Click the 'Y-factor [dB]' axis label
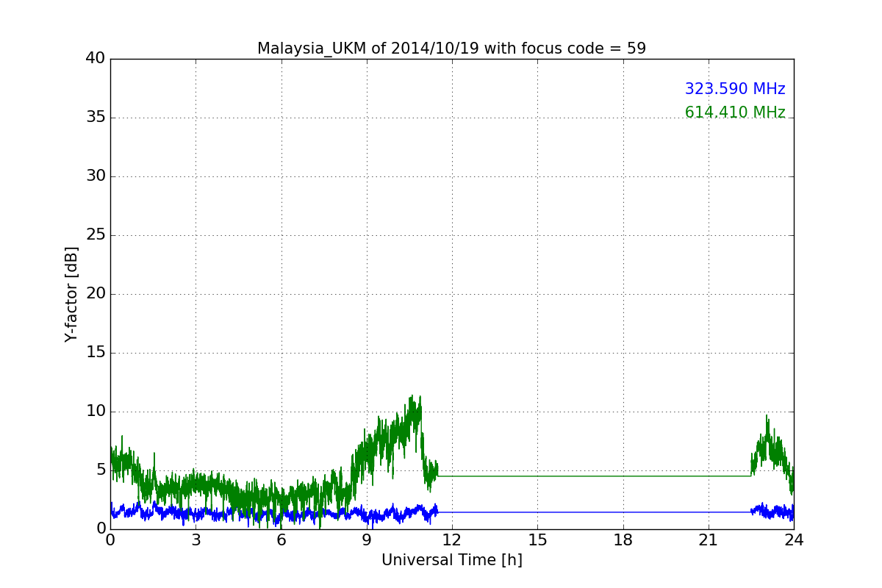This screenshot has height=588, width=882. 71,294
